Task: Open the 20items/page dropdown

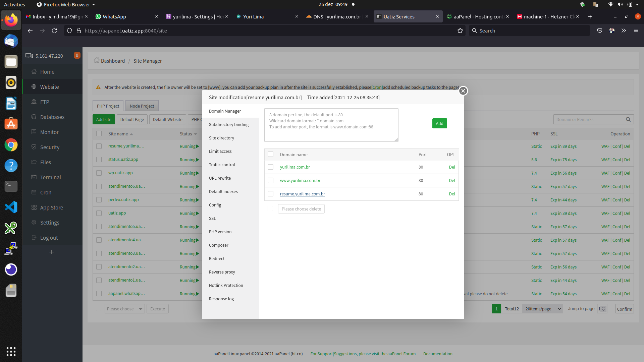Action: coord(543,309)
